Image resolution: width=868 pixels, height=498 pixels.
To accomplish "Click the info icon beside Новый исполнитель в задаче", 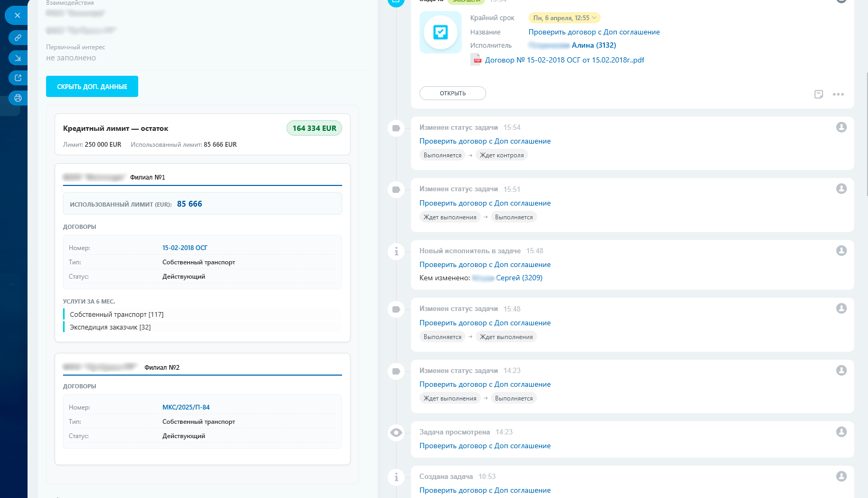I will (x=396, y=251).
